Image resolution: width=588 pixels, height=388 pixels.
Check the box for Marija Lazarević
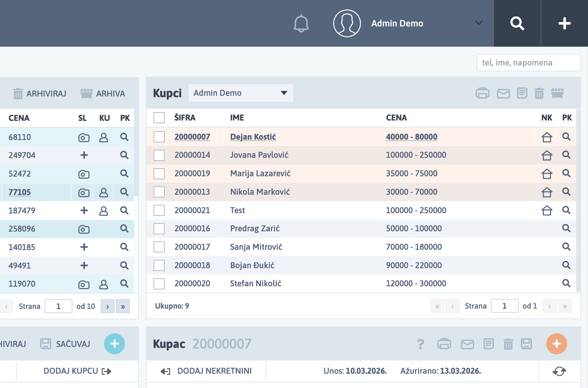[x=159, y=173]
